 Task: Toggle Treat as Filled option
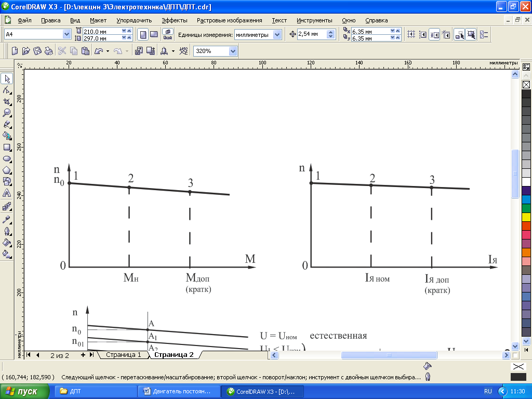pos(471,35)
